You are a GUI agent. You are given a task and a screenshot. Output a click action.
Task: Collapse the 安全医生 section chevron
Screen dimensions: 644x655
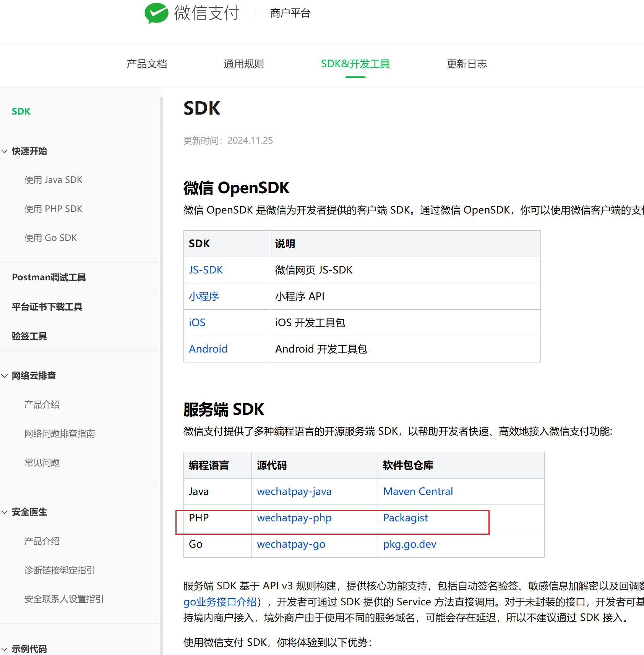(x=5, y=512)
